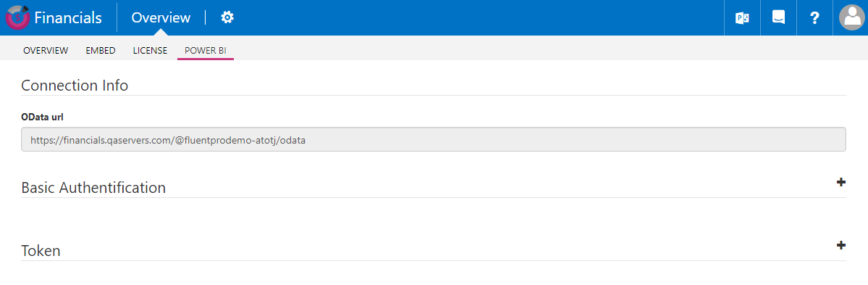Click the Financials donut chart logo
This screenshot has width=868, height=285.
point(17,17)
